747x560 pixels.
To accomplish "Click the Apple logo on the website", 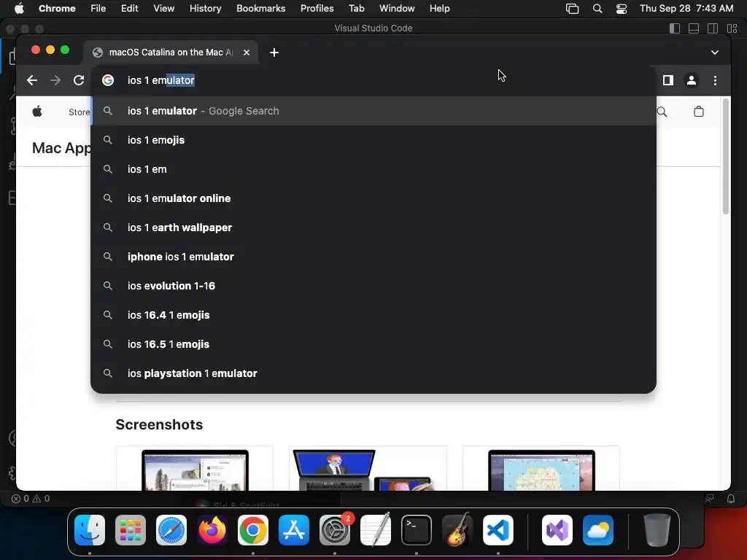I will (x=37, y=112).
